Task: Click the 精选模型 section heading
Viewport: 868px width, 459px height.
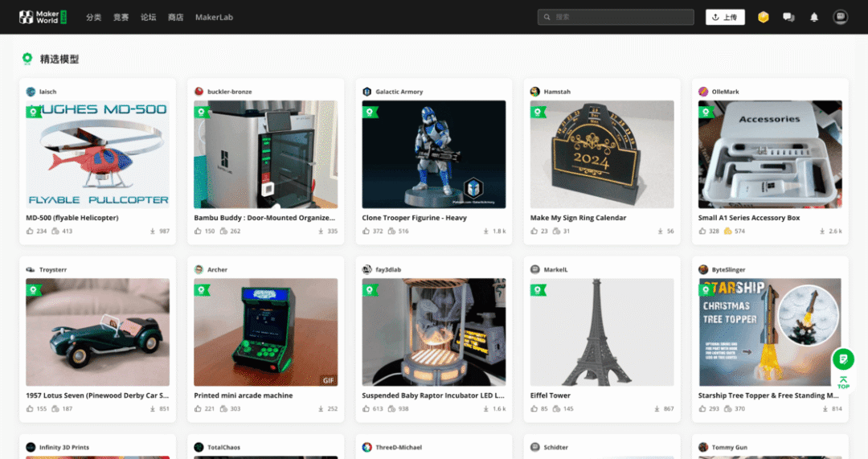Action: click(59, 59)
